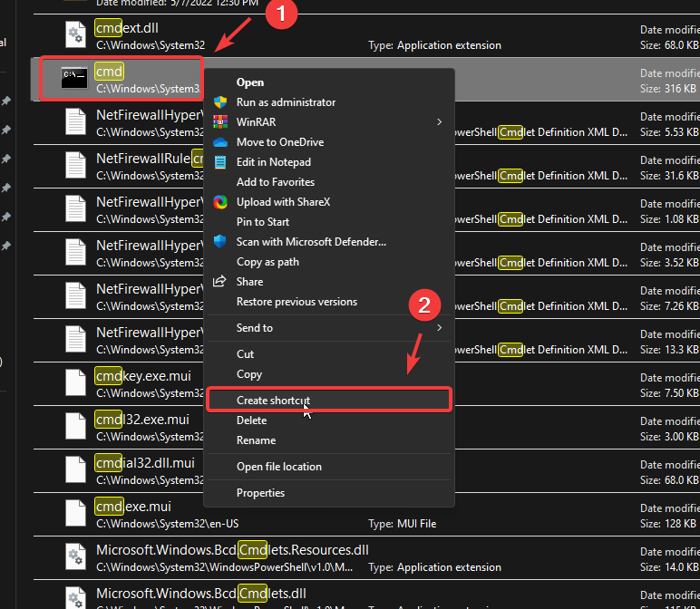Select cmd.exe.mui file name

pyautogui.click(x=133, y=507)
